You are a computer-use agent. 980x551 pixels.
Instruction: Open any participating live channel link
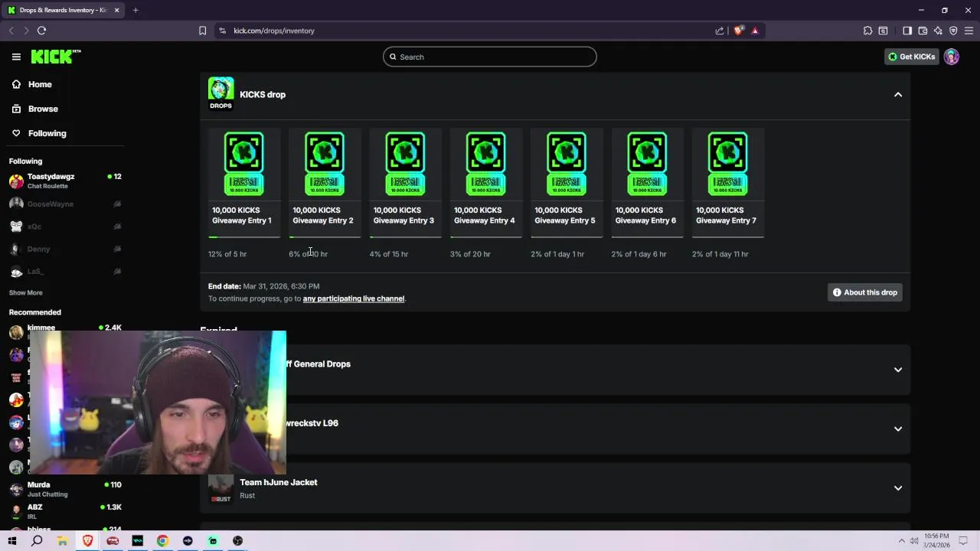(354, 298)
